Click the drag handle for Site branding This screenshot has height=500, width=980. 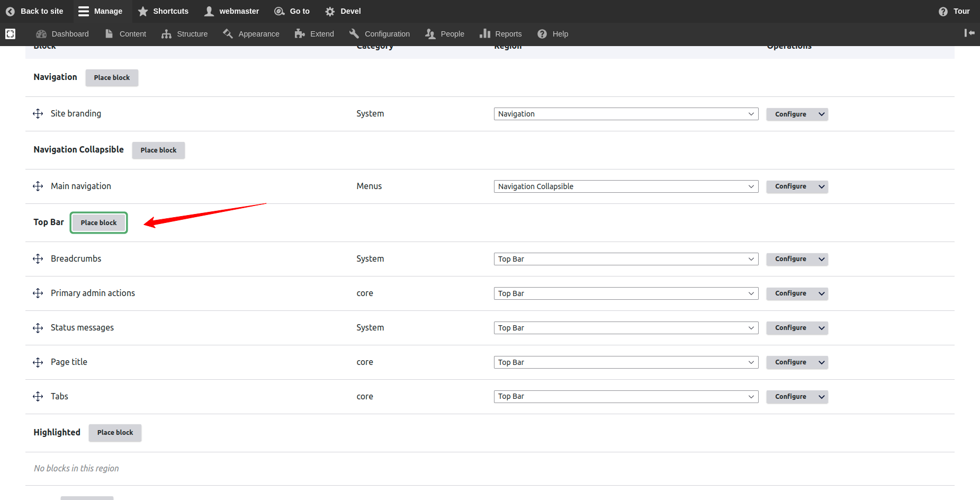[x=38, y=114]
